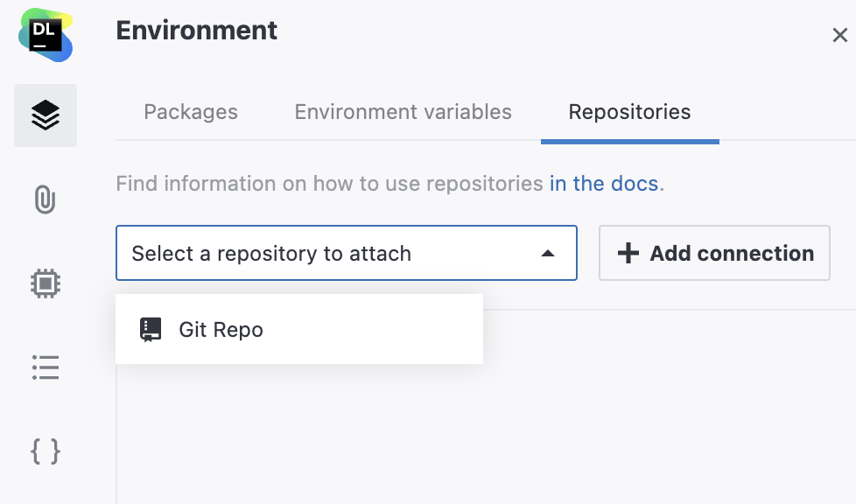Viewport: 856px width, 504px height.
Task: Open the paperclip attached files panel
Action: tap(46, 199)
